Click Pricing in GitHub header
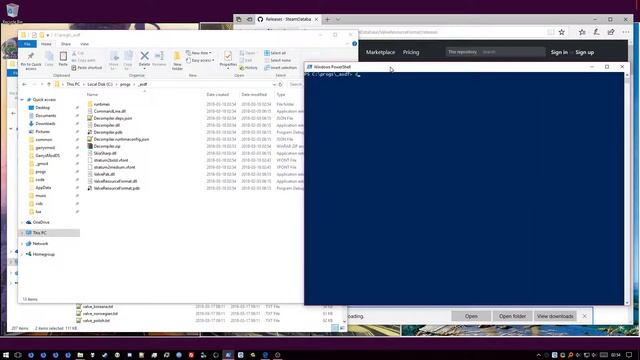Image resolution: width=640 pixels, height=360 pixels. 411,52
